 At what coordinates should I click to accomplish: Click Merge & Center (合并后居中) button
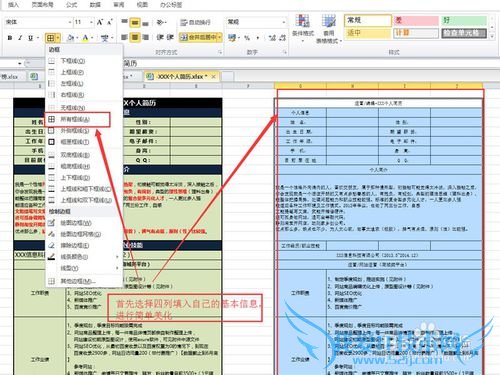point(198,37)
